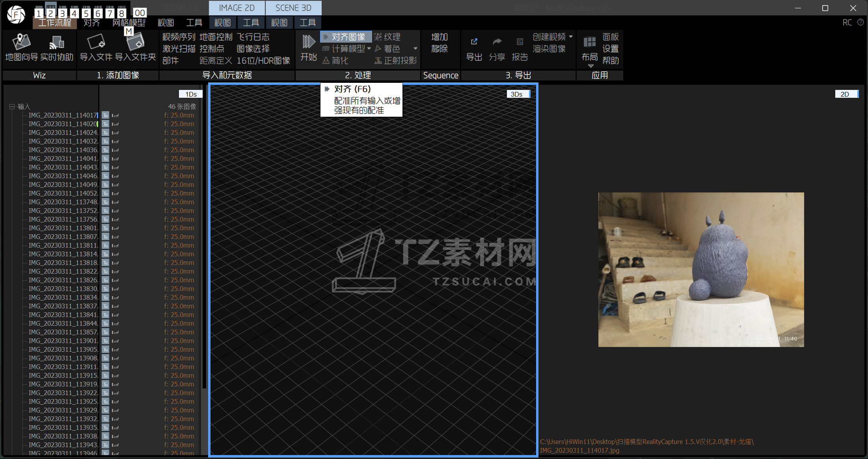The width and height of the screenshot is (868, 459).
Task: Click the Tx icon for IMG_20230311_113748
Action: [x=105, y=202]
